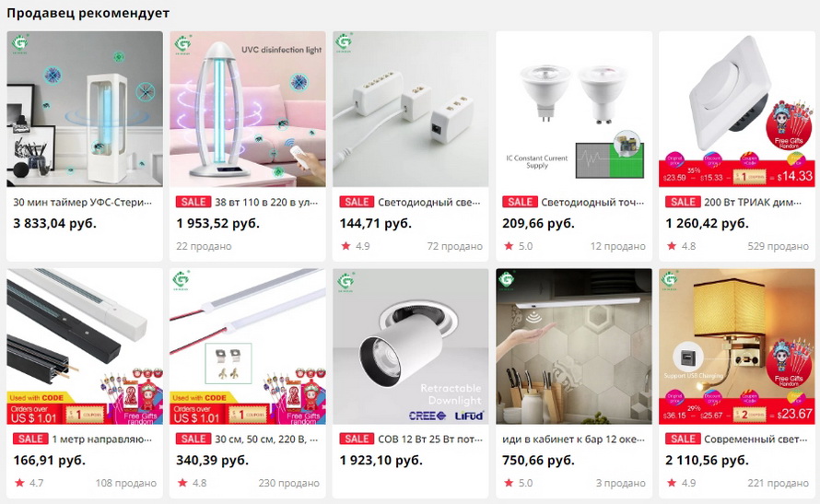820x504 pixels.
Task: Open the 200 Вт ТРИАК дим… listing title
Action: click(753, 202)
